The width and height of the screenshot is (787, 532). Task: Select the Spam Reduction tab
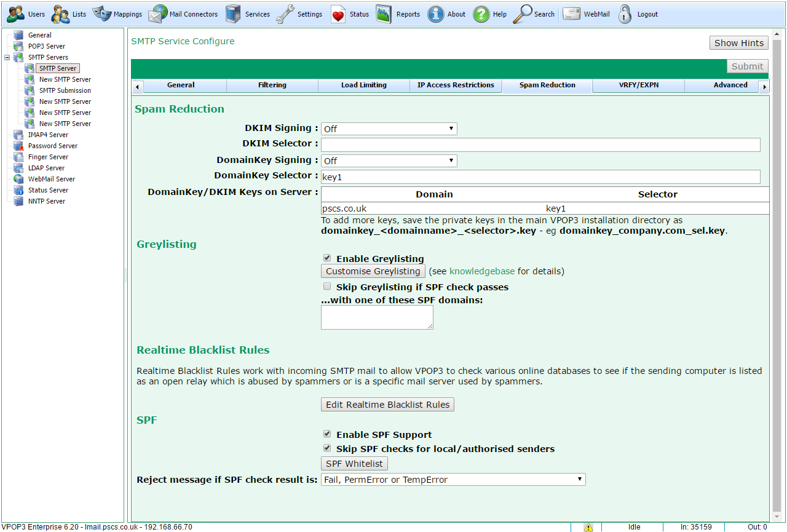click(x=547, y=85)
